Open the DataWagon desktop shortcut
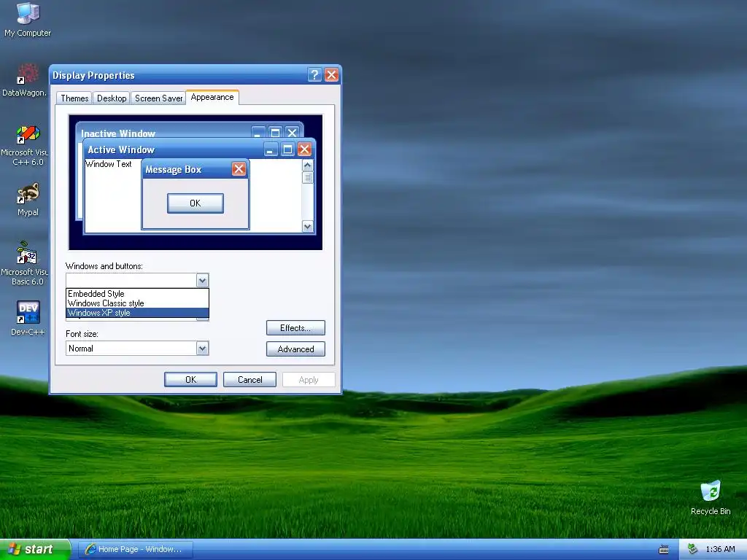747x560 pixels. pyautogui.click(x=24, y=80)
